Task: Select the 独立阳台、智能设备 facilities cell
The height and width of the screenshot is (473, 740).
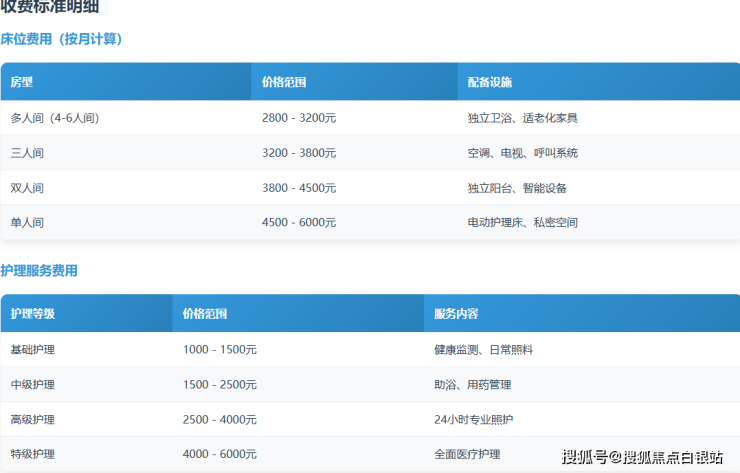Action: (x=517, y=188)
